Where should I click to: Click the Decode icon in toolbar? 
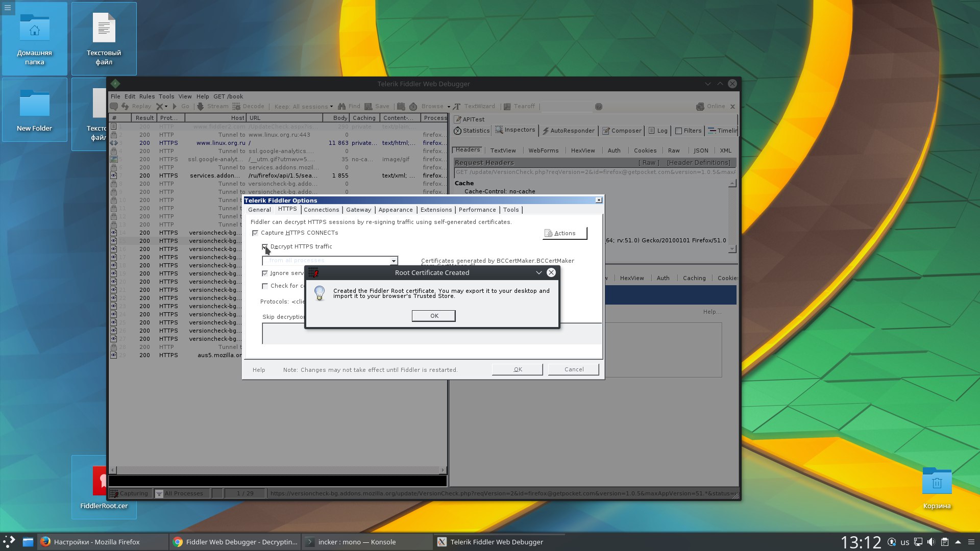coord(236,107)
